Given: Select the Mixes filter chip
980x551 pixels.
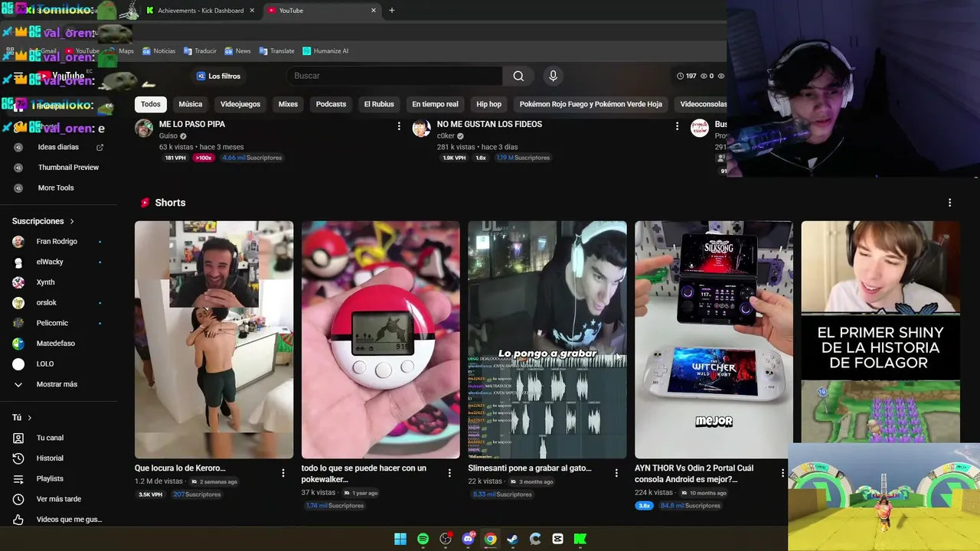Looking at the screenshot, I should [288, 104].
